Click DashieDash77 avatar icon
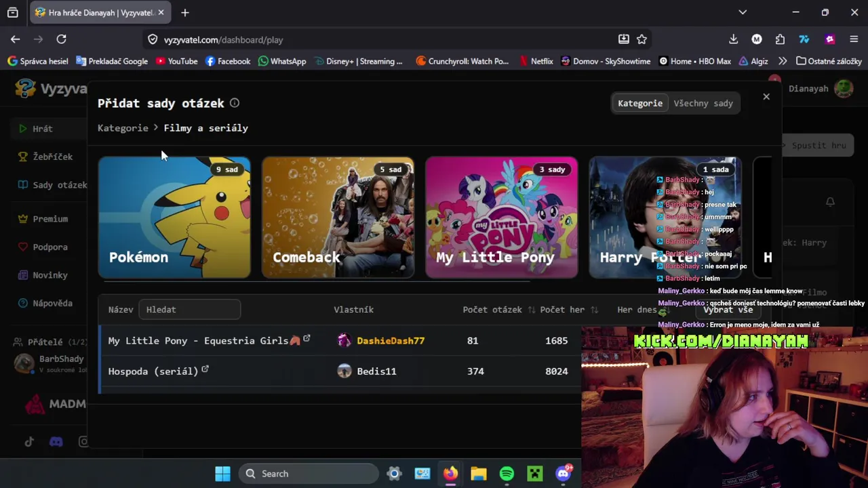Image resolution: width=868 pixels, height=488 pixels. (x=344, y=340)
